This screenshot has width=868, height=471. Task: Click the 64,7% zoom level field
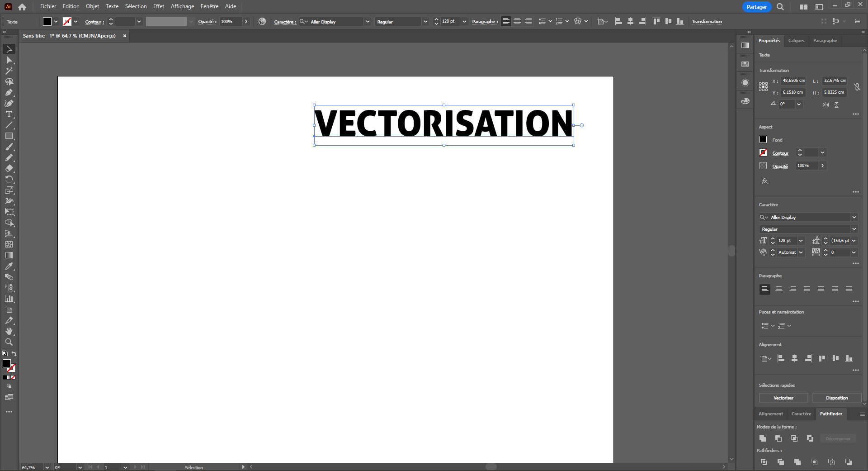click(x=31, y=467)
